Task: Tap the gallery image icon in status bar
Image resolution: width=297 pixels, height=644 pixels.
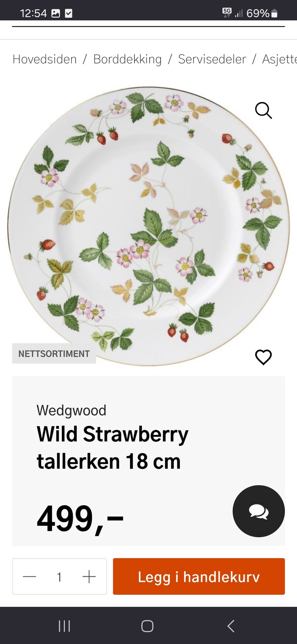Action: tap(56, 13)
